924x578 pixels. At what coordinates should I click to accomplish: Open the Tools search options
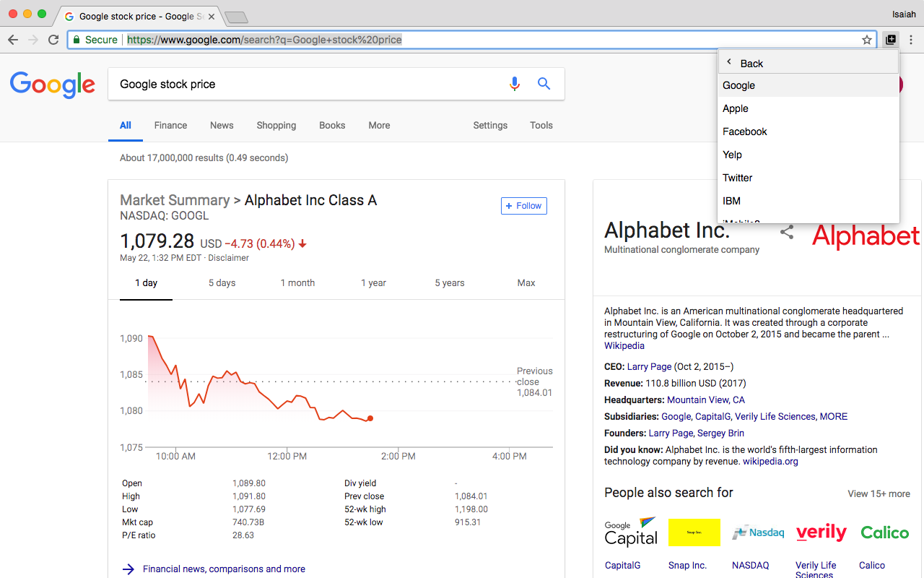click(x=541, y=125)
